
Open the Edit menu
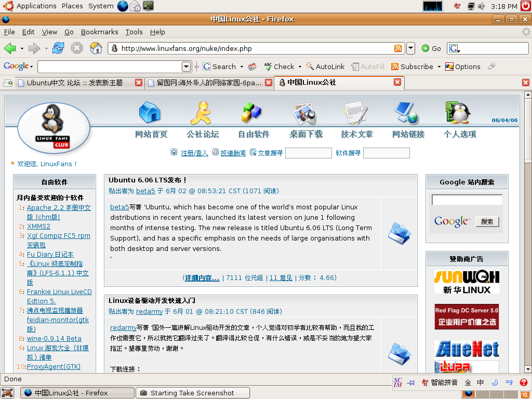pos(28,32)
